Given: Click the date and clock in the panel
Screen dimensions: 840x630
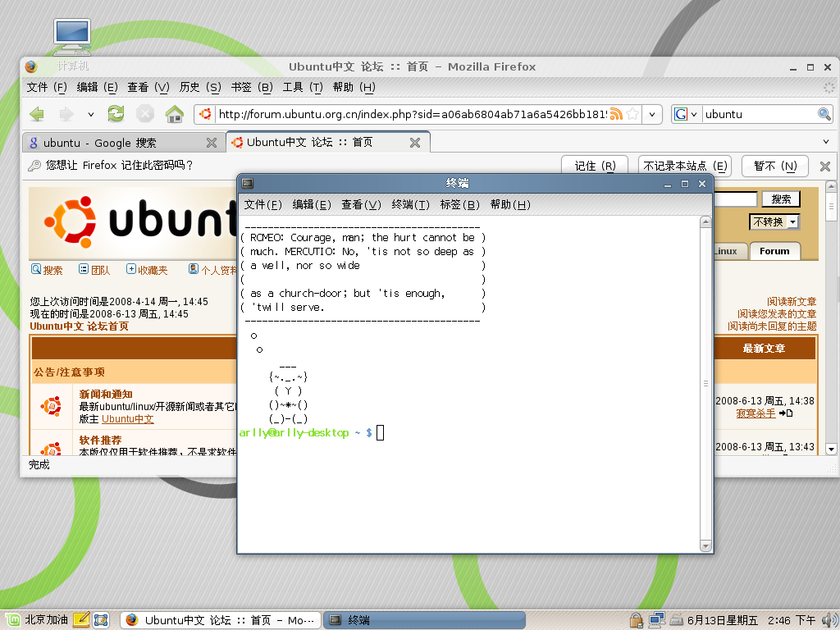Looking at the screenshot, I should tap(751, 620).
